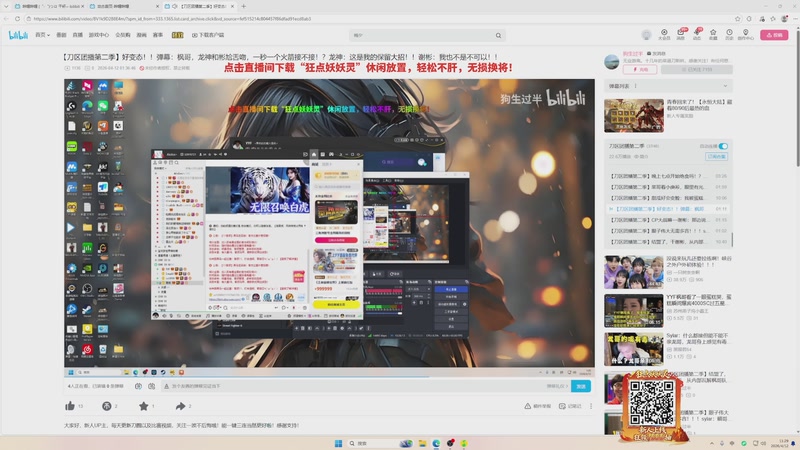The image size is (800, 450).
Task: Open the 弹幕礼仪 link beside the input
Action: pos(557,386)
